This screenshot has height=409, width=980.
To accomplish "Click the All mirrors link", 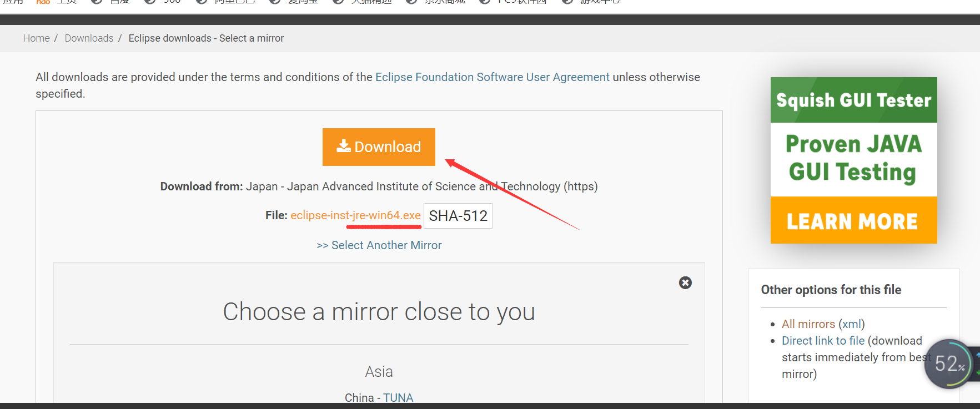I will (x=808, y=324).
